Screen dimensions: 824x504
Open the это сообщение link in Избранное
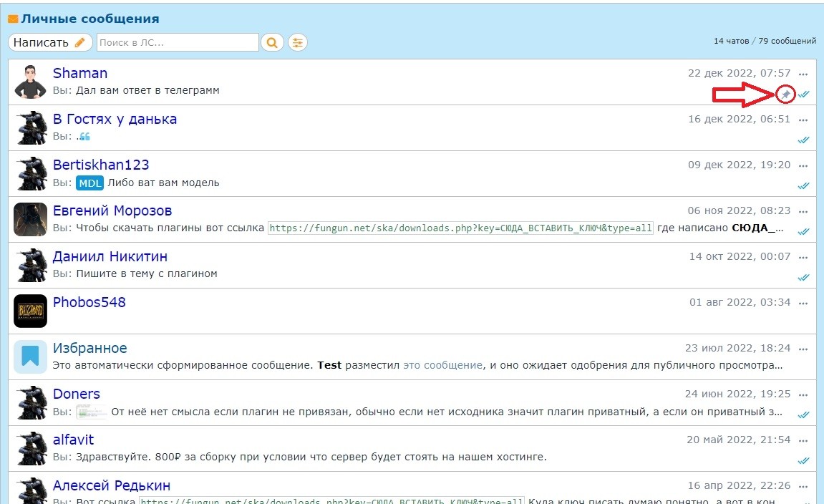click(x=442, y=365)
